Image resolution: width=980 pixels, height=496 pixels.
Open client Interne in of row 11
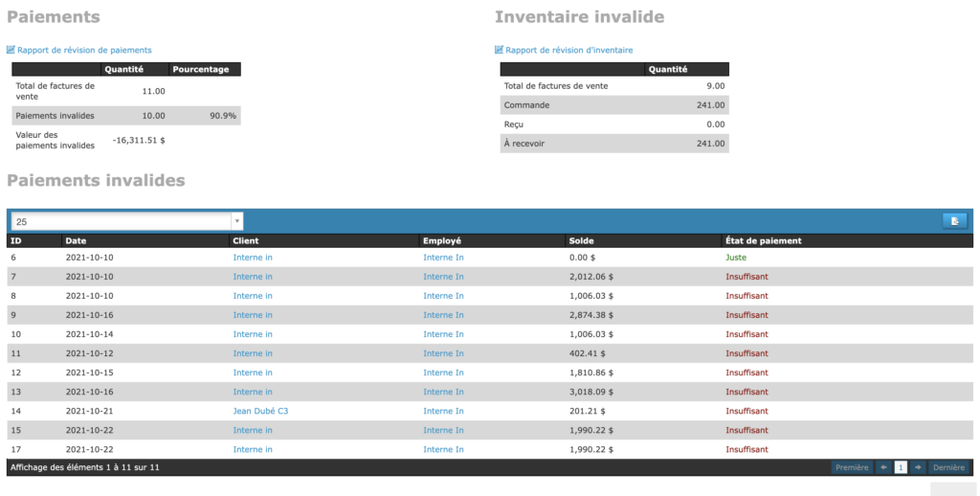tap(253, 353)
